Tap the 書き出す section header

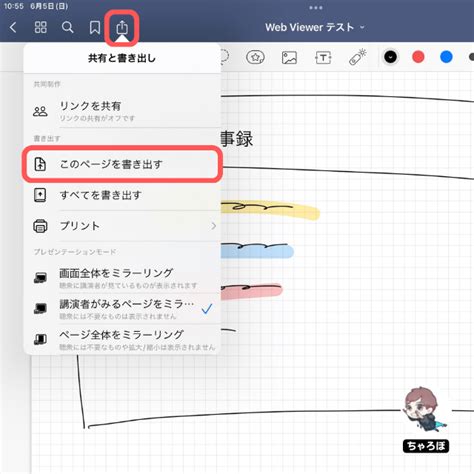47,138
